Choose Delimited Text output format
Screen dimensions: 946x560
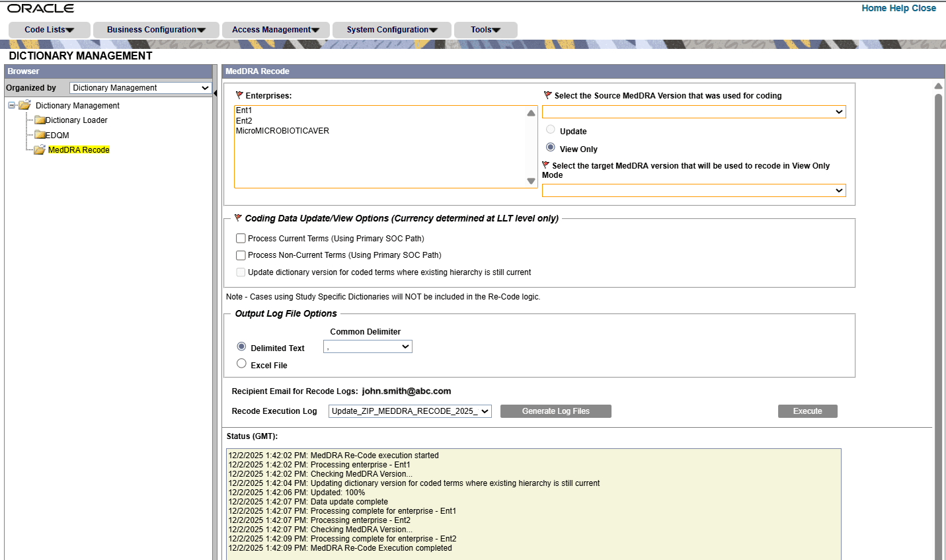[241, 346]
